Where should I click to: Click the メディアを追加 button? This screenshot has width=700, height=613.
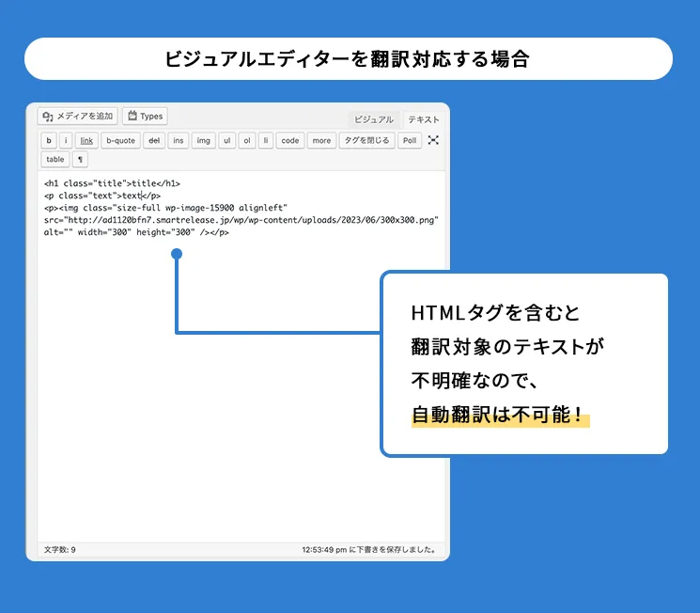(78, 117)
